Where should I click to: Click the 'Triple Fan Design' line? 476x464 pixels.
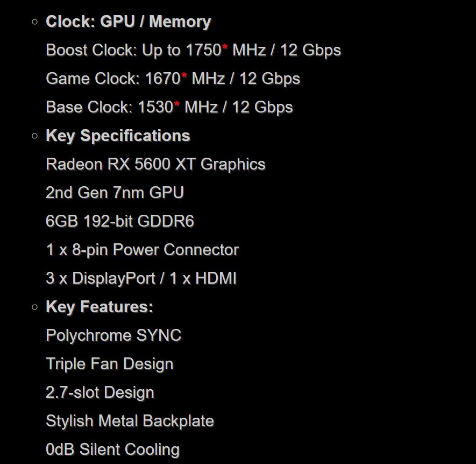tap(110, 364)
